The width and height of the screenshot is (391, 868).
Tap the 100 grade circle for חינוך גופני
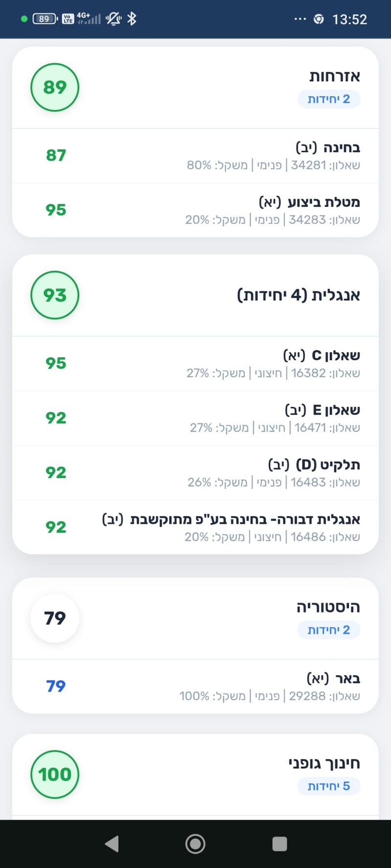[54, 774]
